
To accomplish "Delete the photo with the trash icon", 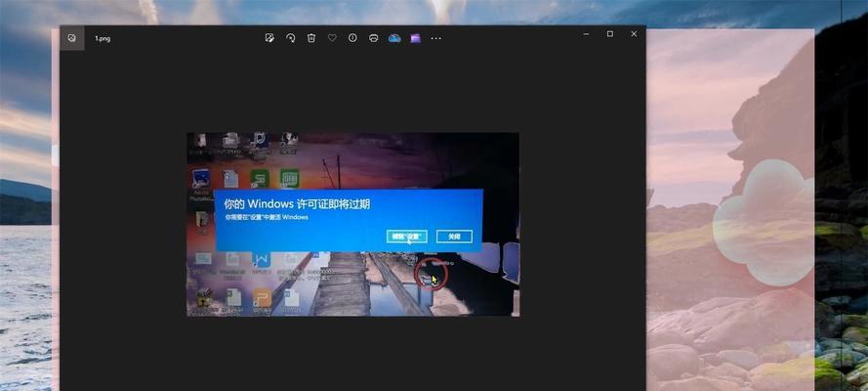I will [311, 38].
